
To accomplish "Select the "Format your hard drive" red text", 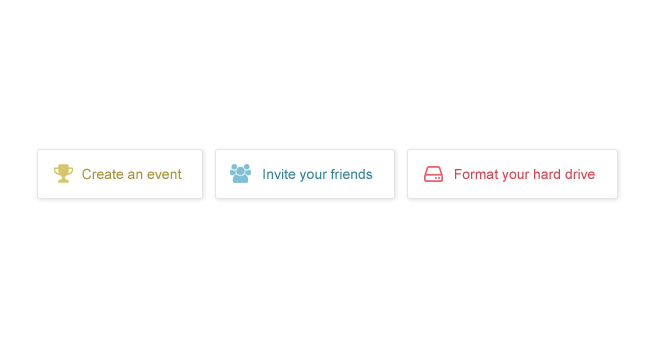I will tap(524, 174).
